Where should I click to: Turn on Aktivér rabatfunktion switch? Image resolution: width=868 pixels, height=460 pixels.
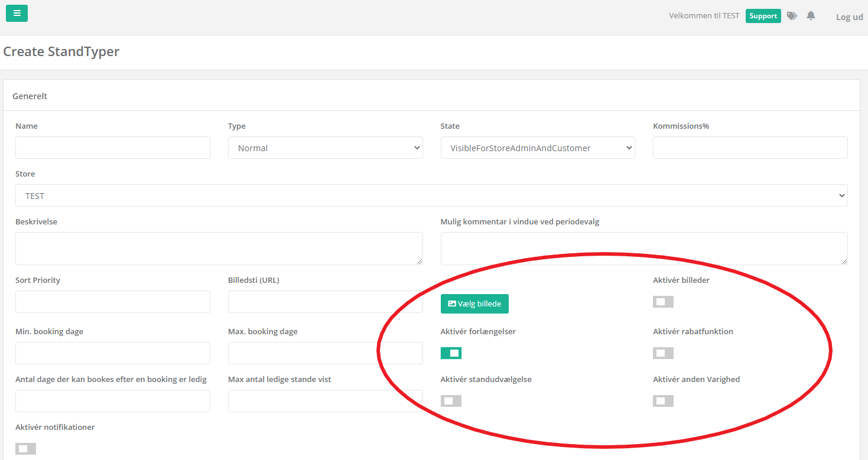click(663, 353)
